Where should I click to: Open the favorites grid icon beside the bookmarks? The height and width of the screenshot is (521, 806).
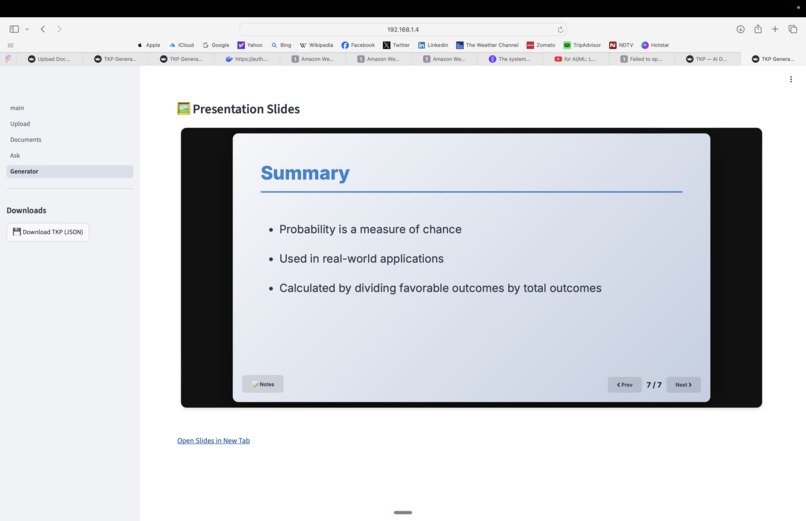tap(10, 45)
